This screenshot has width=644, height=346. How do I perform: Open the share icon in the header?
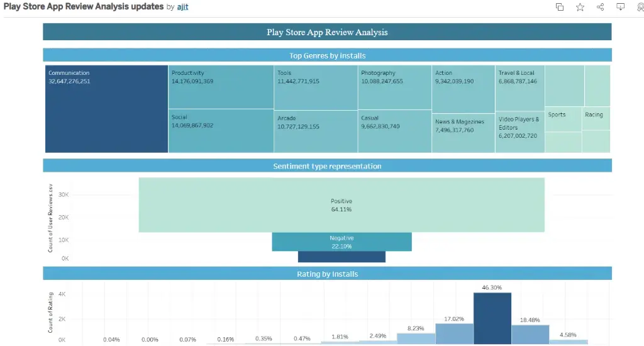[600, 7]
